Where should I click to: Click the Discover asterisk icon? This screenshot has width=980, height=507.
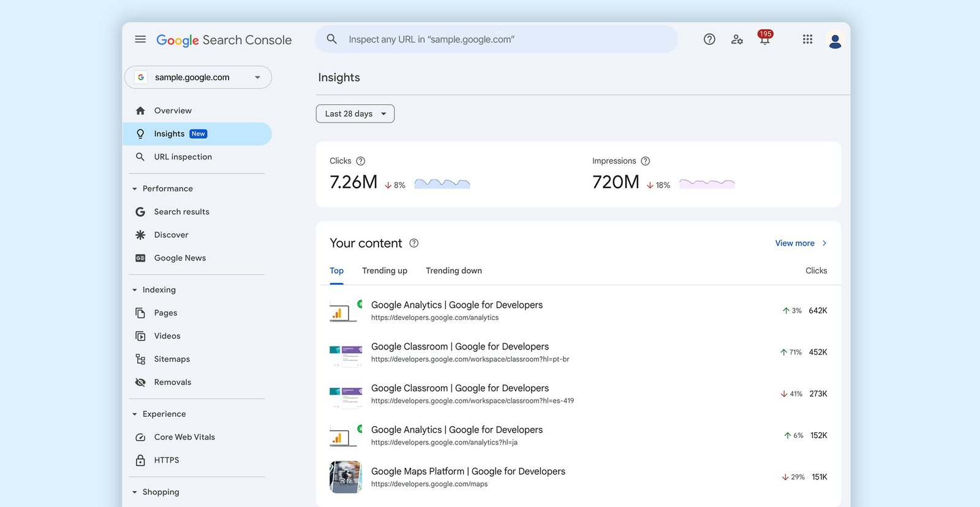tap(140, 235)
